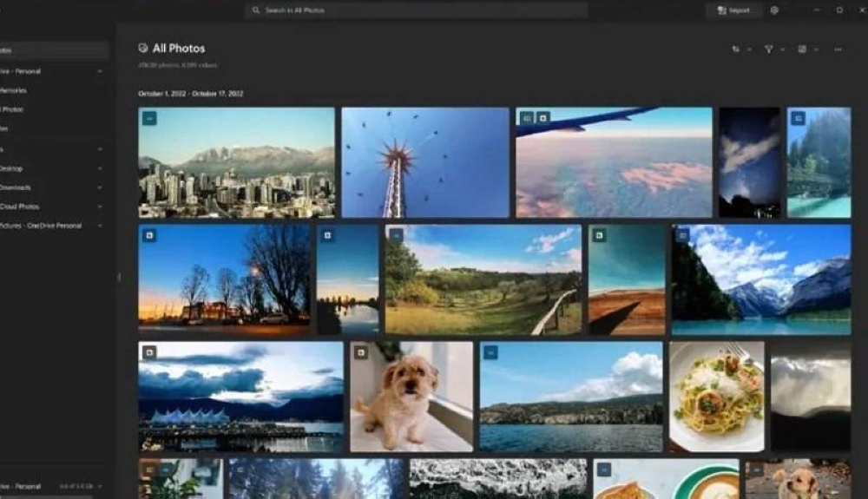Click the magnifier icon in the search bar
Screen dimensions: 868x499
coord(256,10)
